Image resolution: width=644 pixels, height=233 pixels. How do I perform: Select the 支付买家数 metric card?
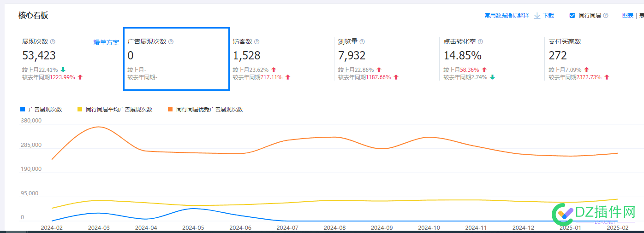point(594,58)
